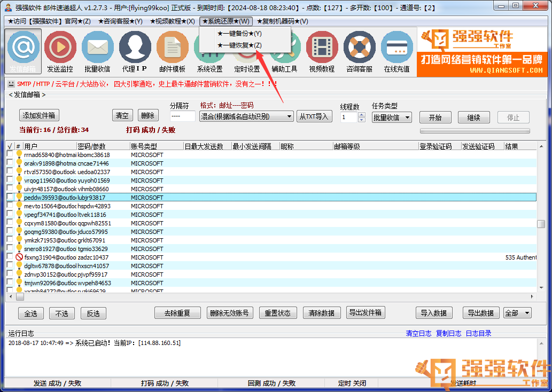Viewport: 552px width, 392px height.
Task: Open the ★咨询客服★(Y) menu
Action: [x=120, y=21]
